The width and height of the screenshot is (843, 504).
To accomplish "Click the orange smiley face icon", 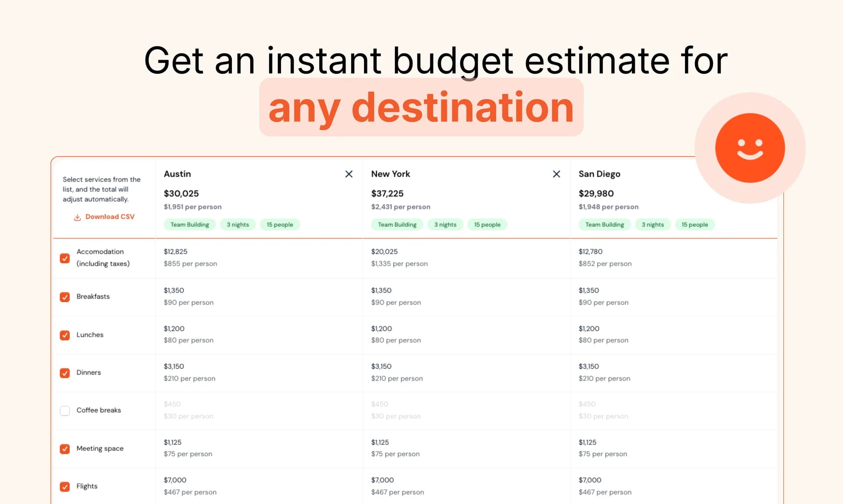I will pyautogui.click(x=749, y=148).
